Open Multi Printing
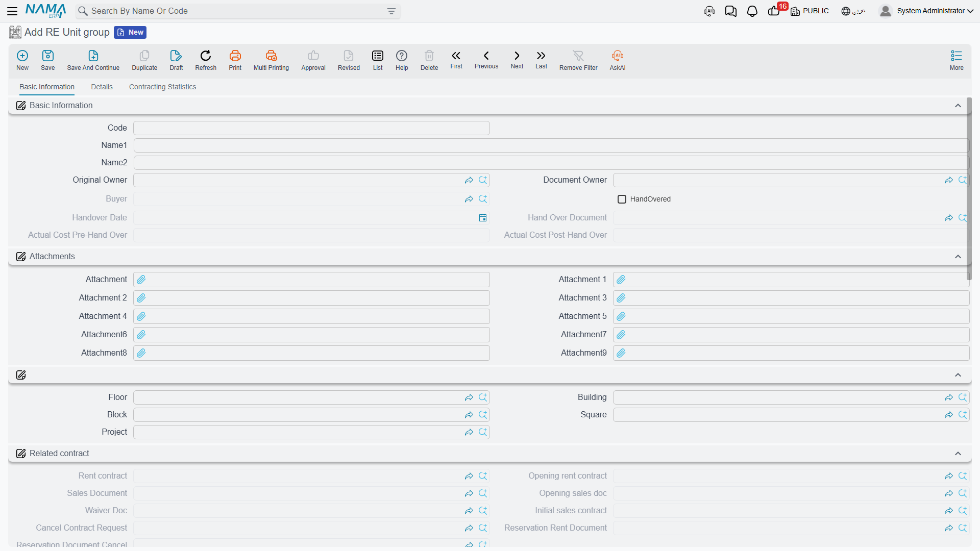 coord(271,60)
